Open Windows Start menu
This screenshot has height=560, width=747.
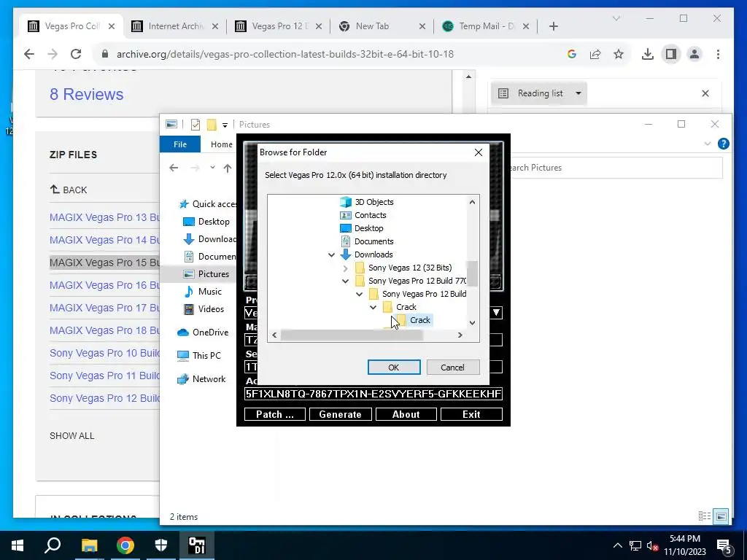pyautogui.click(x=18, y=545)
